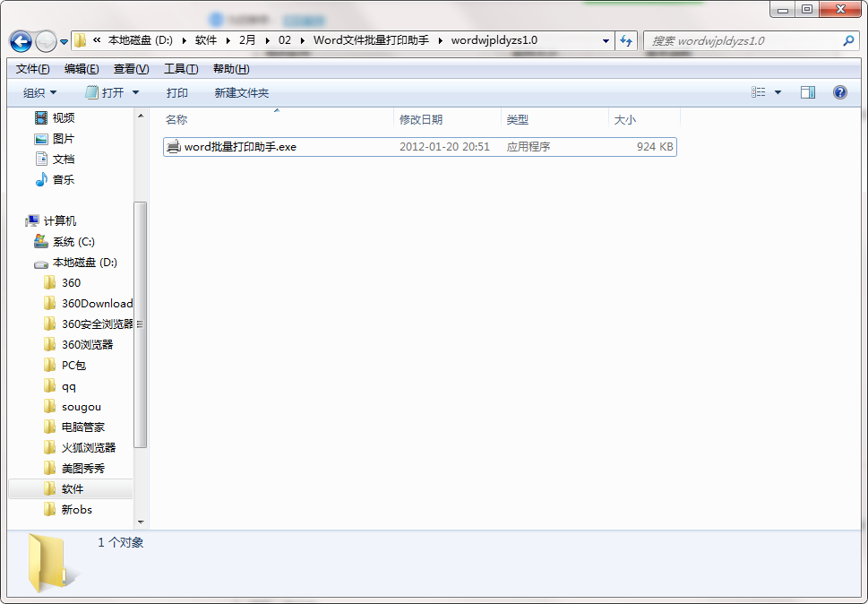Toggle the preview pane icon
Screen dimensions: 868x604
point(808,92)
